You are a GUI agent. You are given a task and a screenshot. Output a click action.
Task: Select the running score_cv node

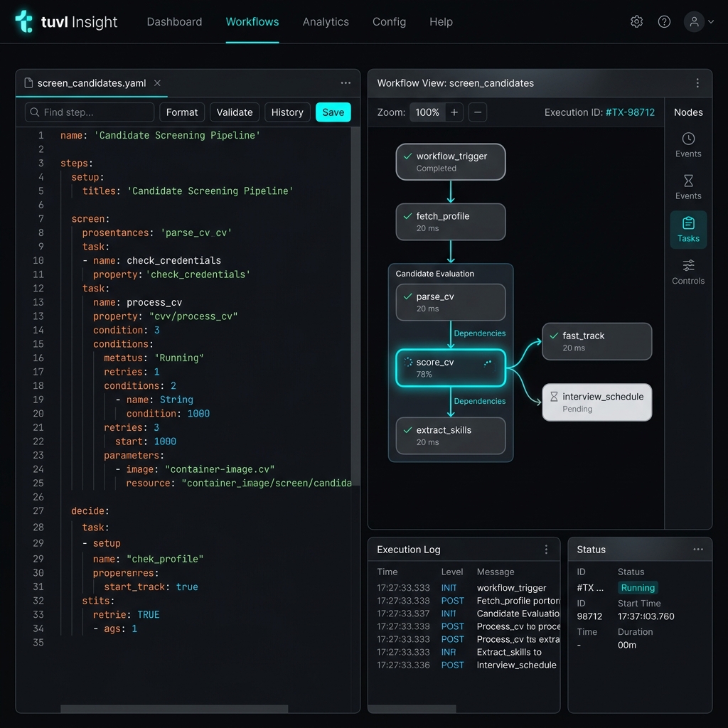[450, 368]
